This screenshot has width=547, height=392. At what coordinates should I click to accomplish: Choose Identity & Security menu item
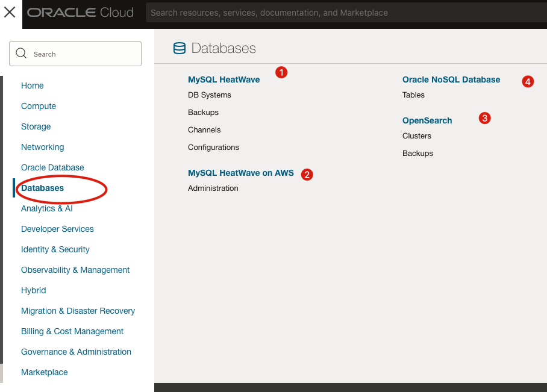tap(55, 249)
